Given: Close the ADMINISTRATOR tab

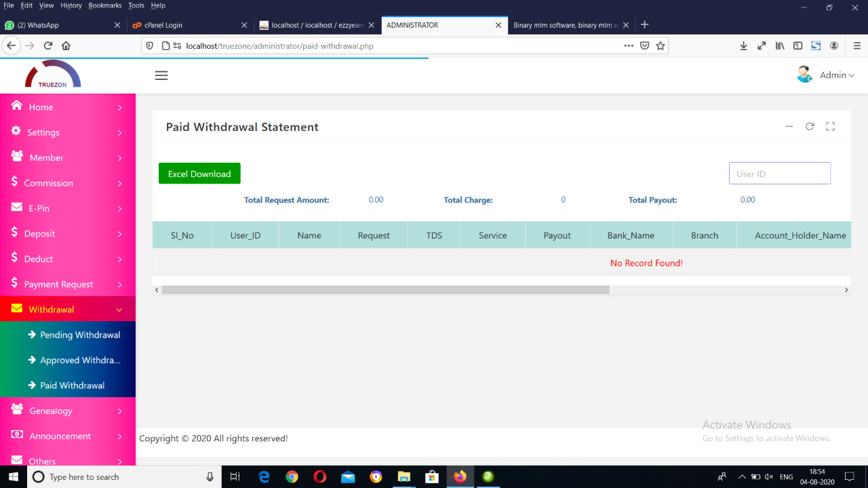Looking at the screenshot, I should coord(498,25).
